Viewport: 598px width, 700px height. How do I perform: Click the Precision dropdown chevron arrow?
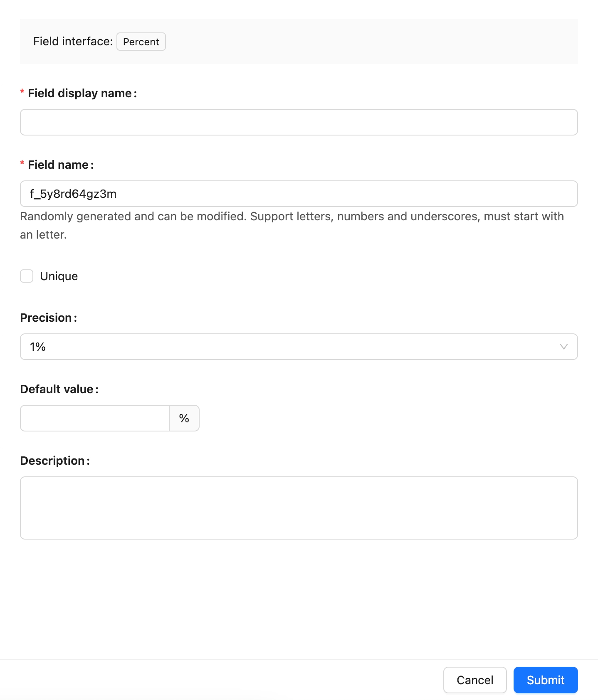point(563,347)
